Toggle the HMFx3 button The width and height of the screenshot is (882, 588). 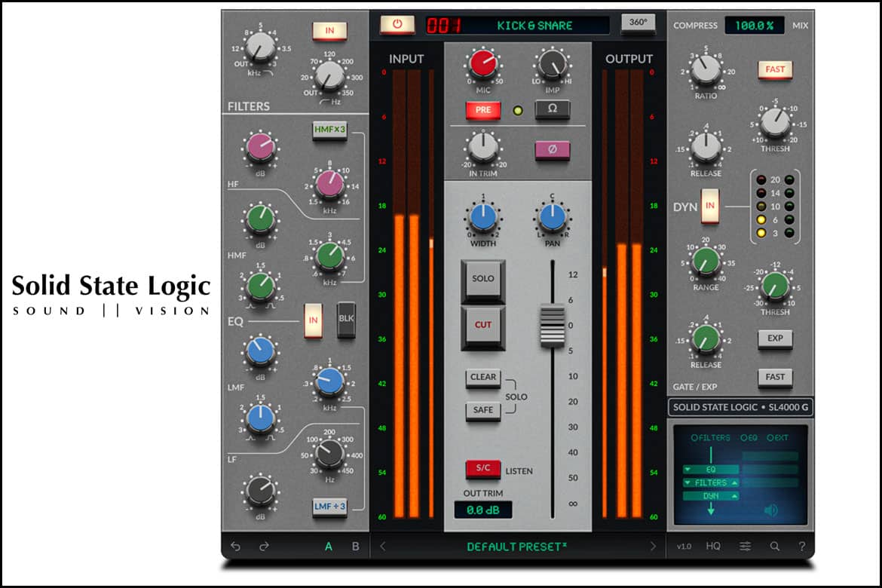pyautogui.click(x=330, y=130)
